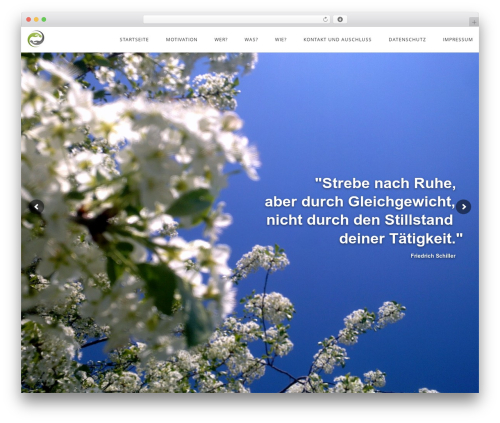Select the Was? menu item
500x423 pixels.
click(251, 40)
